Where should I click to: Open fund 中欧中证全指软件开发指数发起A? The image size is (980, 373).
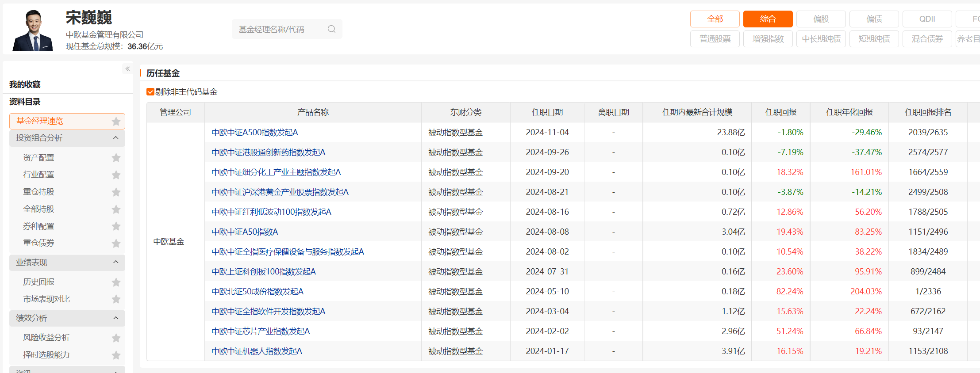[269, 312]
